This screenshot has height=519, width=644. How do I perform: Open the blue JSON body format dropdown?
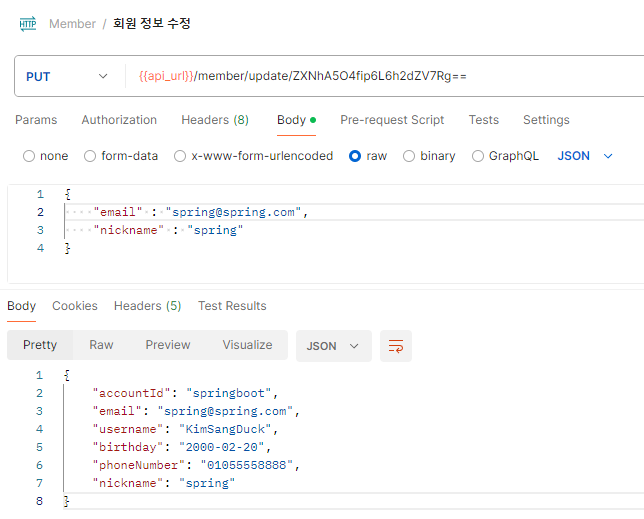[x=585, y=156]
